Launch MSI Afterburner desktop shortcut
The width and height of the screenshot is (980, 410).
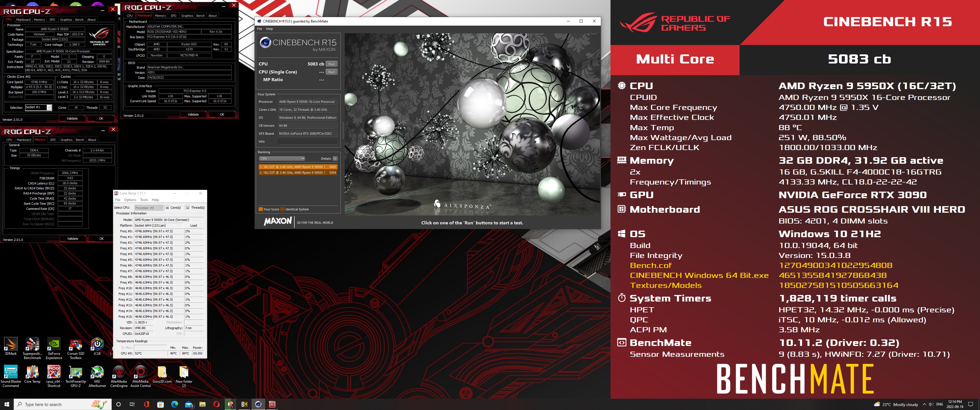[97, 376]
